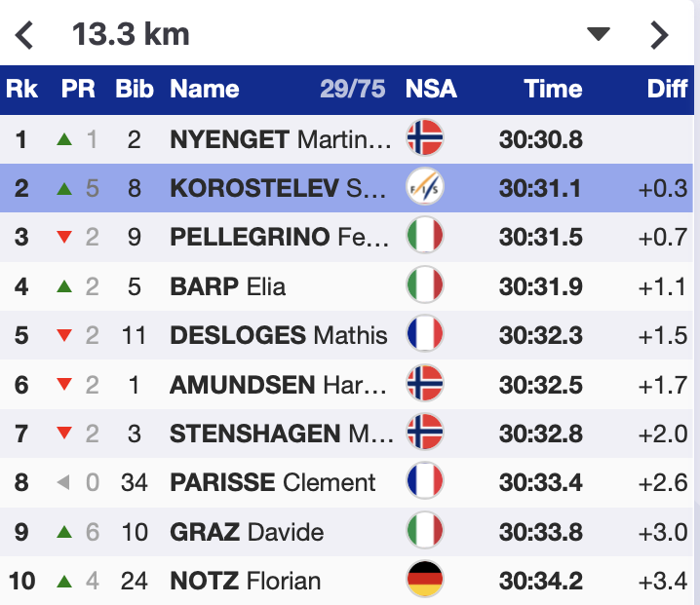Open the 13.3 km split dropdown arrow
Viewport: 700px width, 605px height.
(x=598, y=35)
